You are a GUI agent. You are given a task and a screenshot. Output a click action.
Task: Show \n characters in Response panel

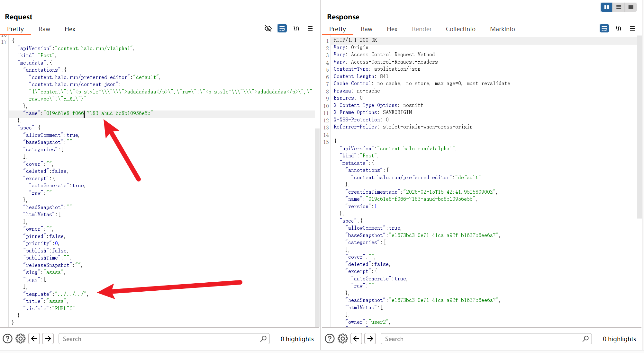tap(618, 29)
